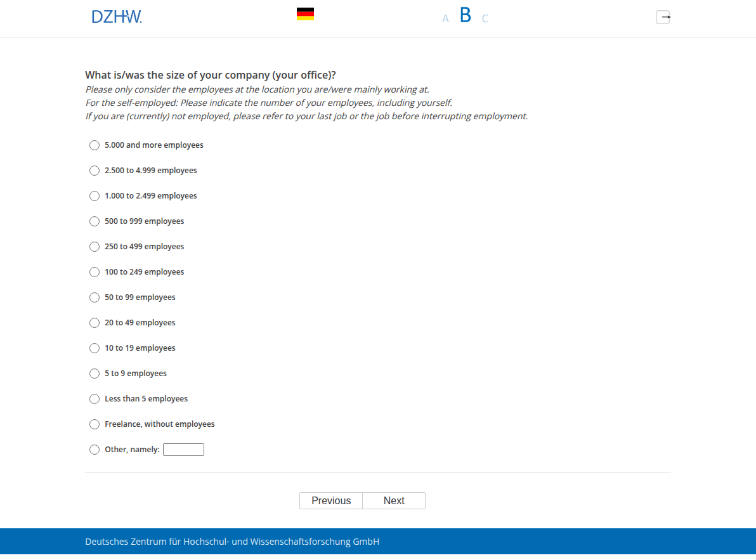Go back with the Previous button

pyautogui.click(x=331, y=501)
